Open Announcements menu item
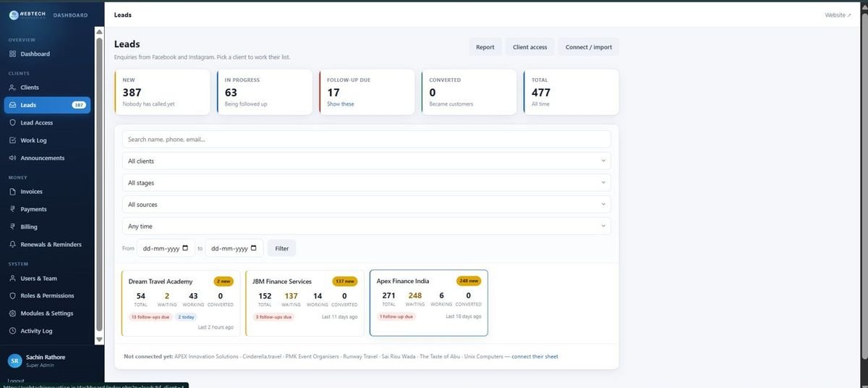This screenshot has width=868, height=388. tap(47, 158)
